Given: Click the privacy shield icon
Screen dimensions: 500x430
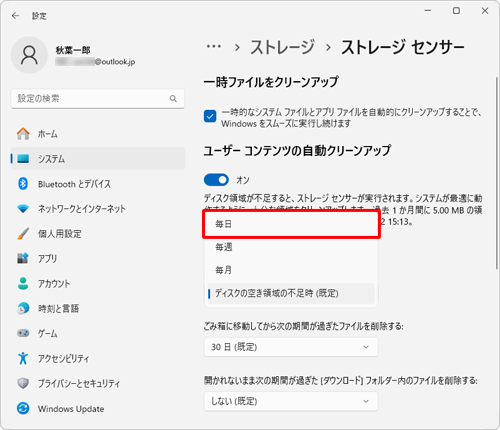Looking at the screenshot, I should [23, 383].
